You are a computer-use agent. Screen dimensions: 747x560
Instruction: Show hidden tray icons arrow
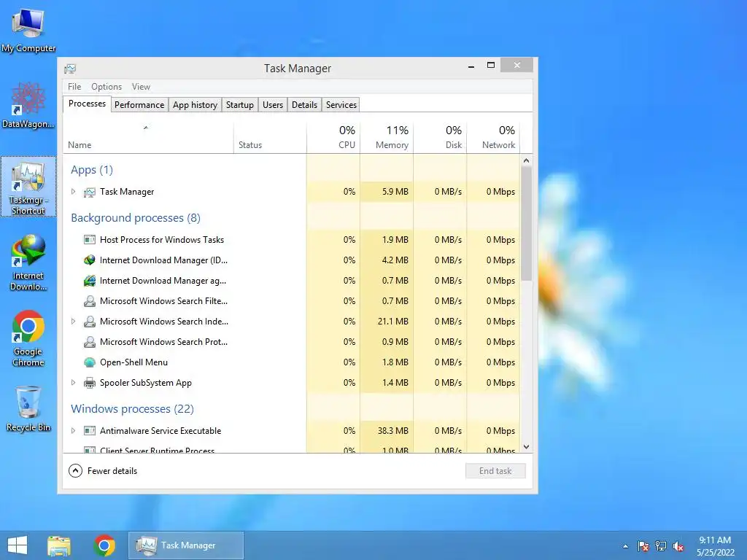point(625,546)
